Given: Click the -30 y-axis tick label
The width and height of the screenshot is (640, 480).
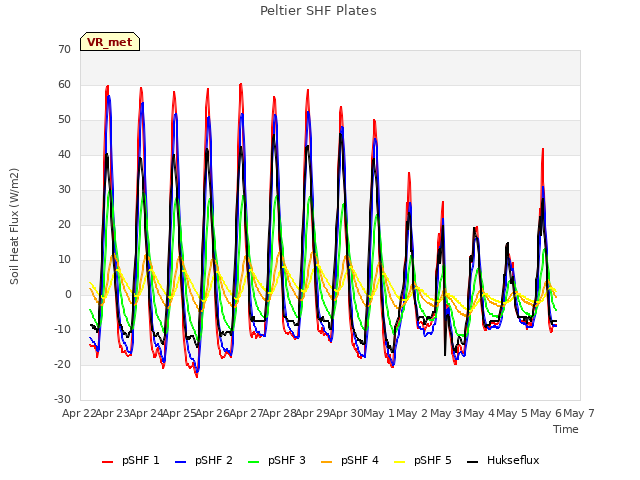Looking at the screenshot, I should point(62,400).
